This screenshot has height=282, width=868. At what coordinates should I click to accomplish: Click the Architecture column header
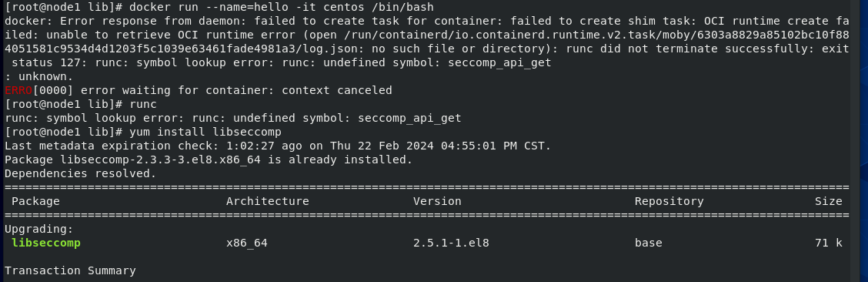[267, 201]
